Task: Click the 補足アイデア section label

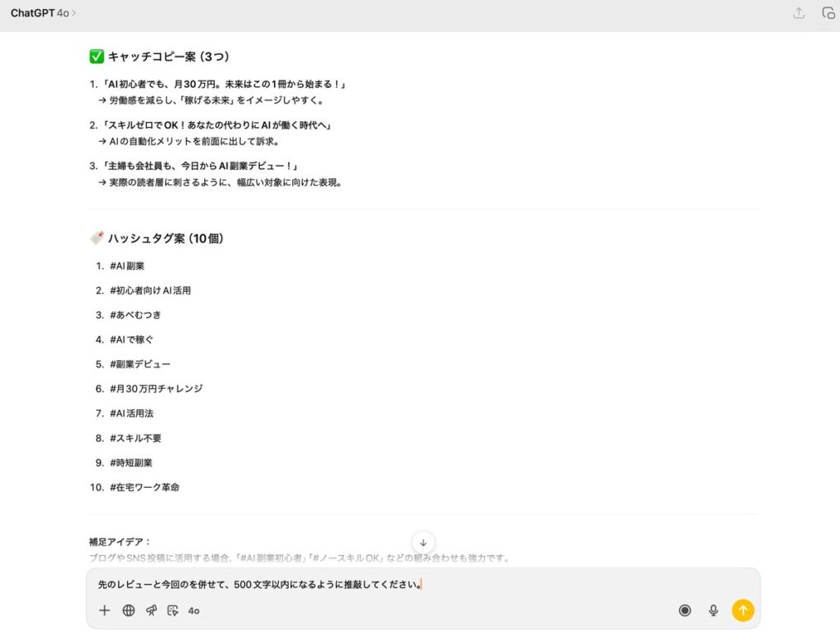Action: (x=120, y=542)
